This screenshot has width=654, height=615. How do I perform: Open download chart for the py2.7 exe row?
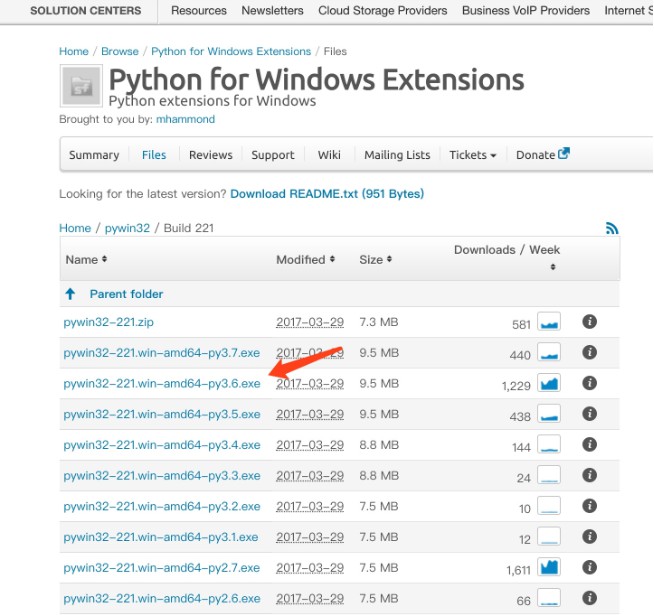[549, 567]
